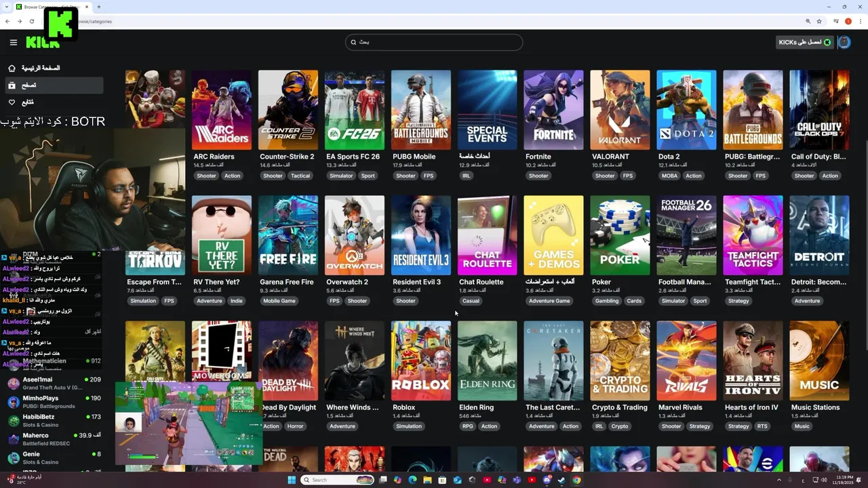Select the RPG tag under Elden Ring

click(x=468, y=426)
